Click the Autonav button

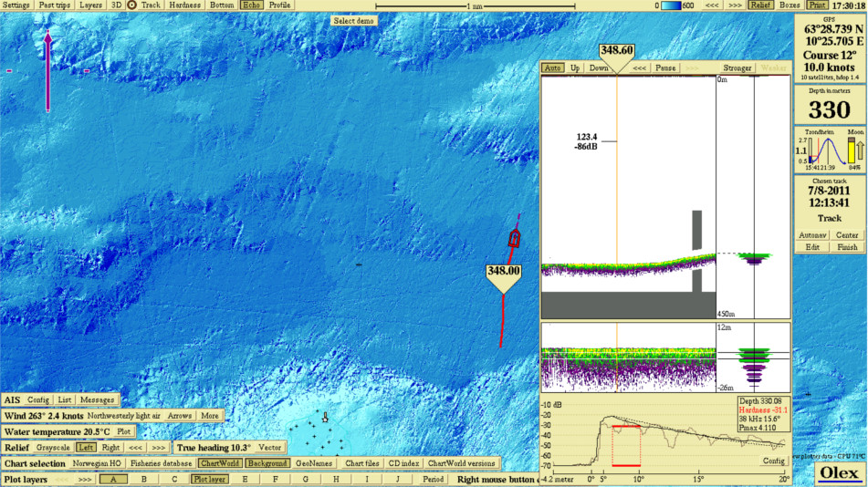pyautogui.click(x=812, y=235)
